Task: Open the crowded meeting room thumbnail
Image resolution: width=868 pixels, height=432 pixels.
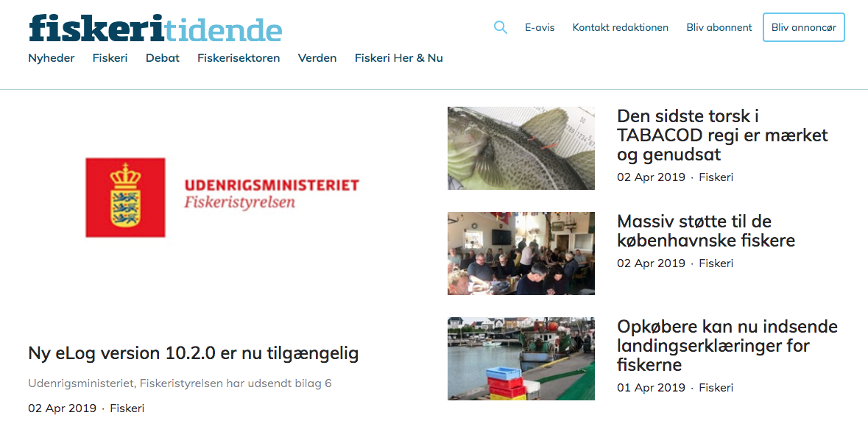Action: [521, 253]
